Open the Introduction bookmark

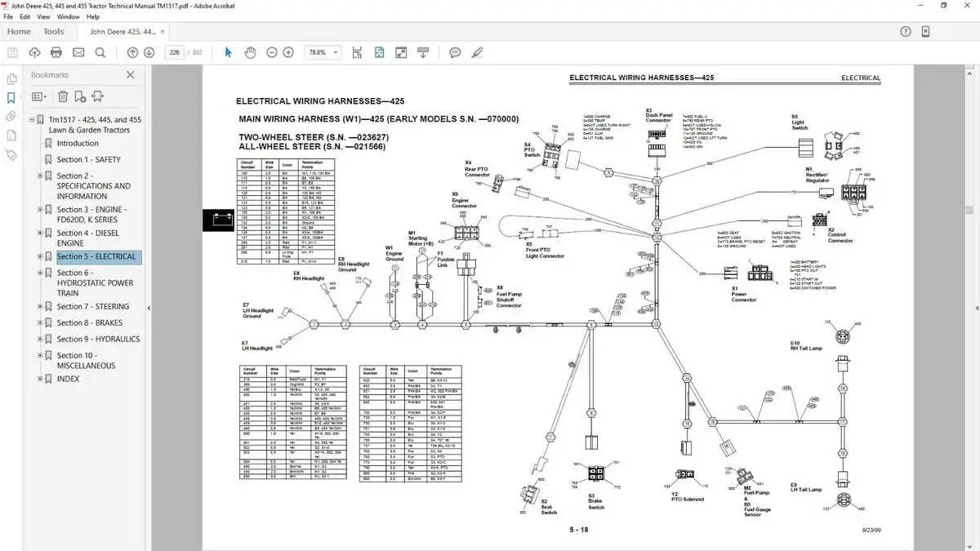(78, 144)
